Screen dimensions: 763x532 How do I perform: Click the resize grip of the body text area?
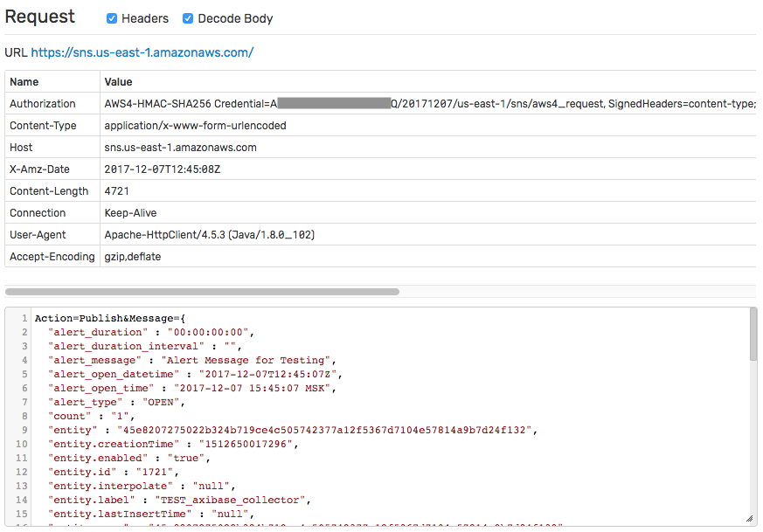point(750,519)
